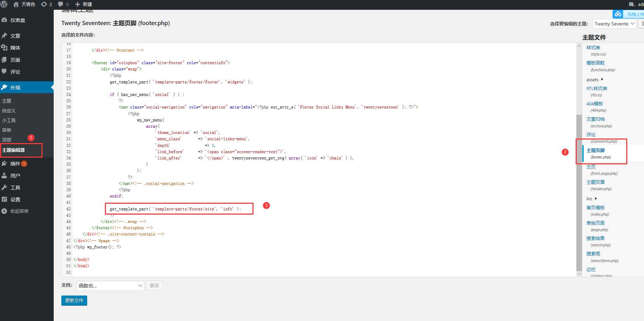Click the 'theme_location' => 'social' line
This screenshot has width=644, height=321.
click(187, 133)
